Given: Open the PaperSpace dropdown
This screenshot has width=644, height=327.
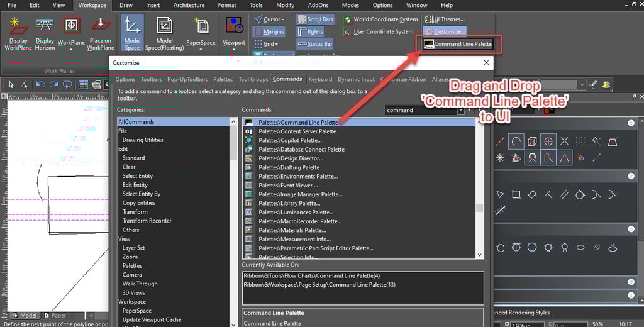Looking at the screenshot, I should [x=201, y=50].
